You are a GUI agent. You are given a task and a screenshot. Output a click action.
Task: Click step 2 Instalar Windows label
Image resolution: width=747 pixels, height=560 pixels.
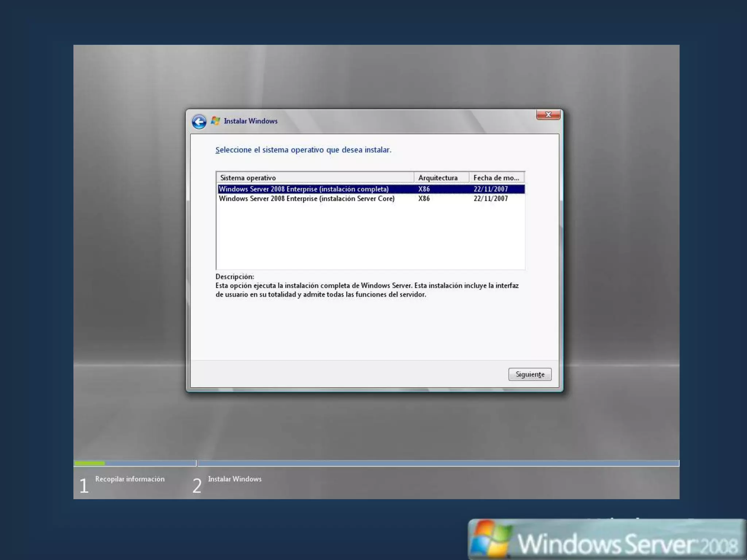235,479
